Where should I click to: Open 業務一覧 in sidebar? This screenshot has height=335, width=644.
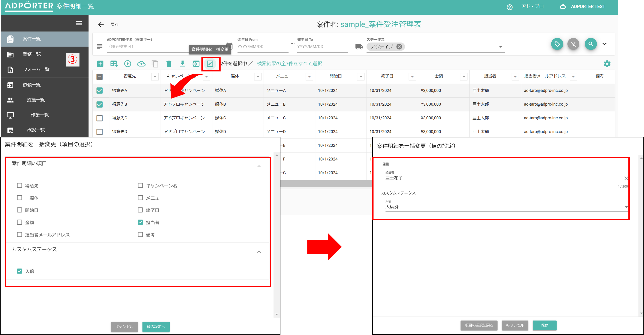coord(44,54)
